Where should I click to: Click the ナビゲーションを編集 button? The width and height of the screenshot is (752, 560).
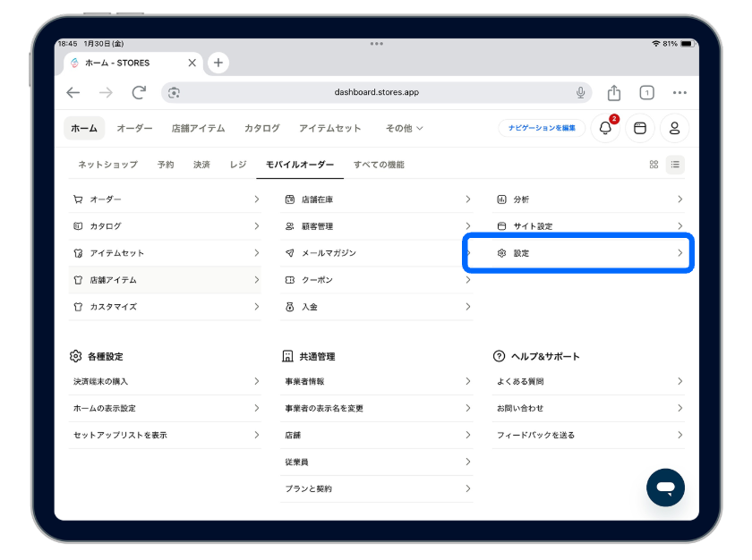coord(542,129)
